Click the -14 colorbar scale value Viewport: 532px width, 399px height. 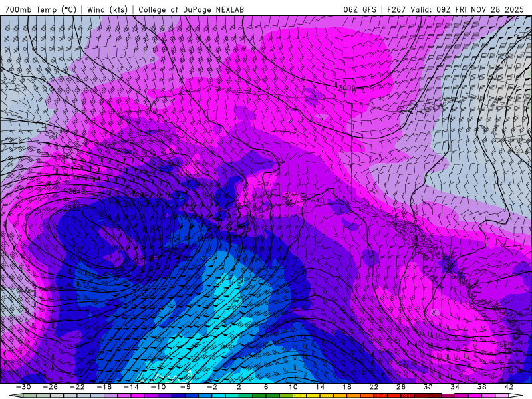click(131, 387)
